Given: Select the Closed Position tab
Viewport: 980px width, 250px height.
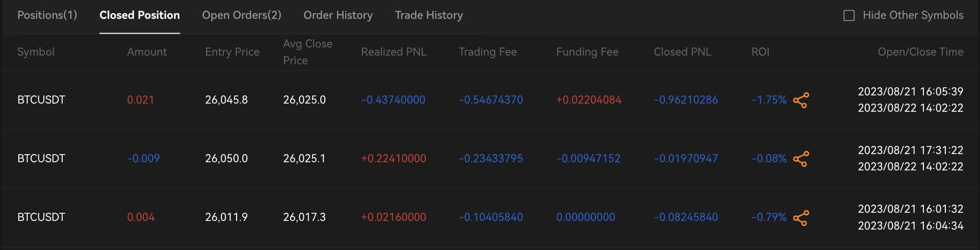Looking at the screenshot, I should (140, 15).
